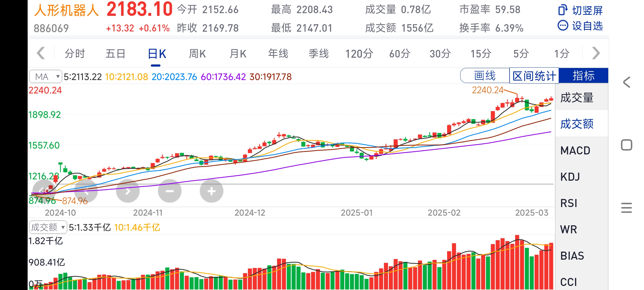Switch to the 周K tab

click(x=197, y=54)
